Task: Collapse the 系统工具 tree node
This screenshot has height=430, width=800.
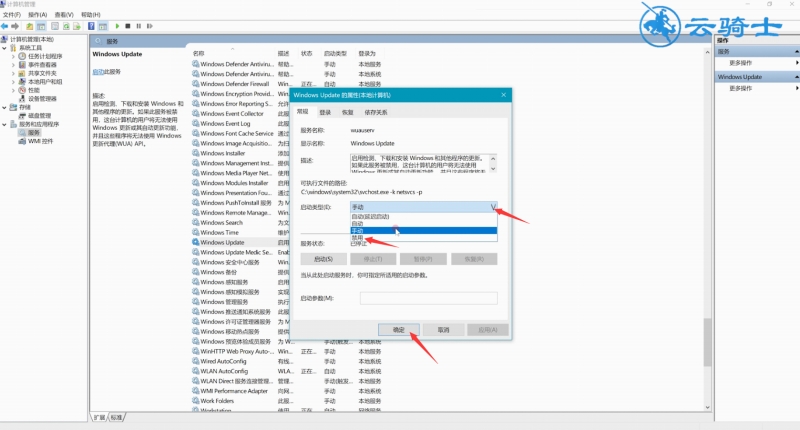Action: [5, 48]
